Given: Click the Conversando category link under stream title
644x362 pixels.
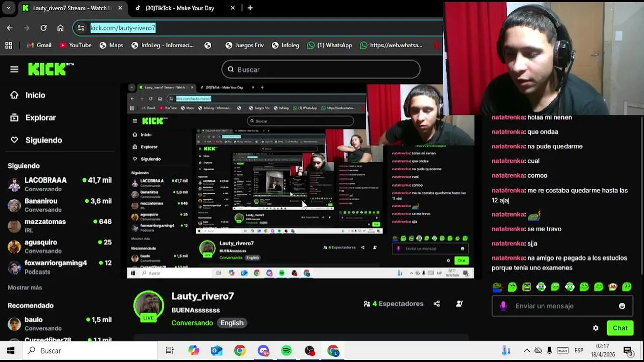Looking at the screenshot, I should point(192,323).
